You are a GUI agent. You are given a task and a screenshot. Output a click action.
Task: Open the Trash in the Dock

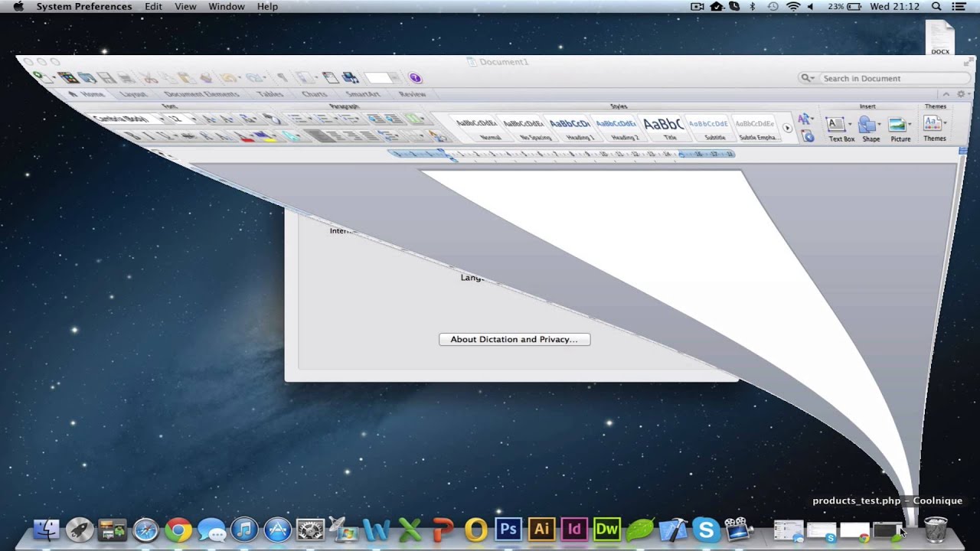(936, 529)
